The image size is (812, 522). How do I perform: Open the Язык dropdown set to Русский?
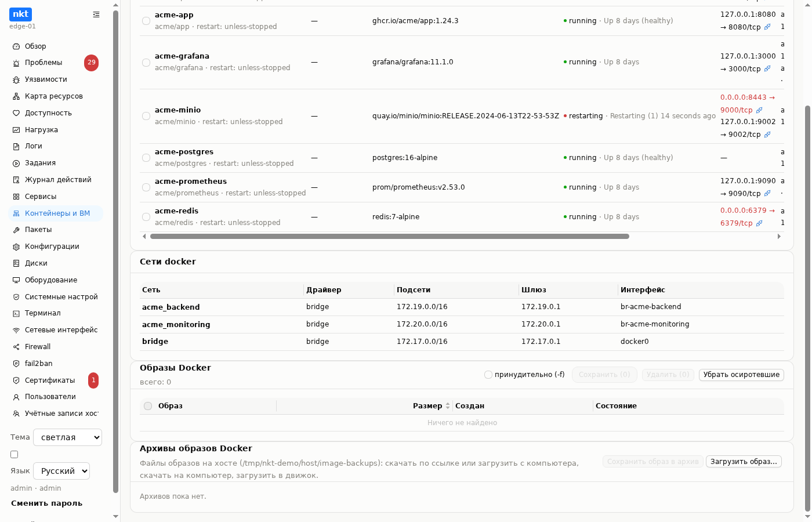pyautogui.click(x=61, y=471)
